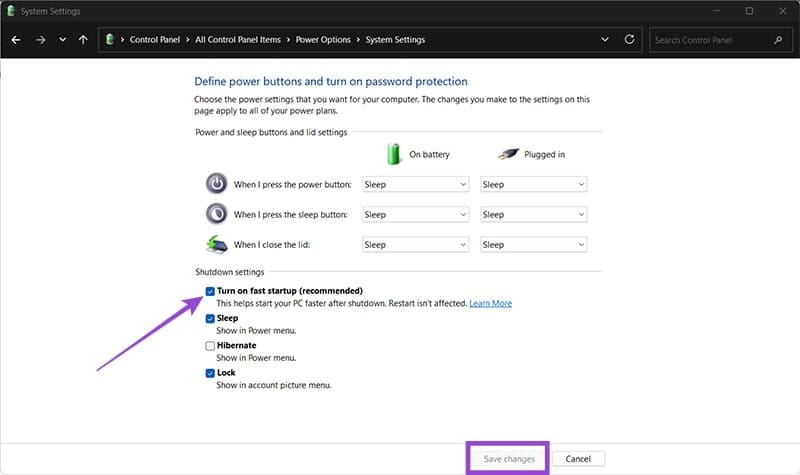Open the Learn More link
The image size is (800, 475).
click(490, 303)
